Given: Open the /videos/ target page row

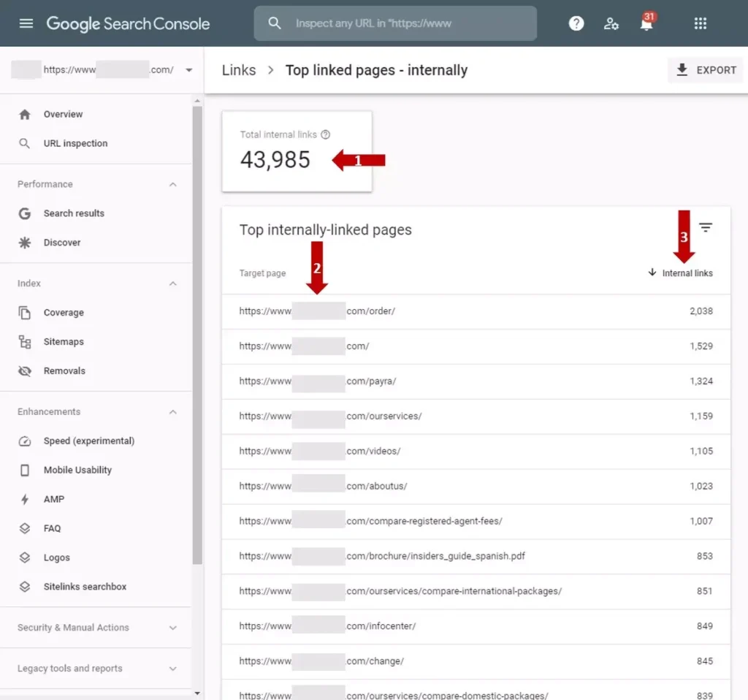Looking at the screenshot, I should (476, 452).
